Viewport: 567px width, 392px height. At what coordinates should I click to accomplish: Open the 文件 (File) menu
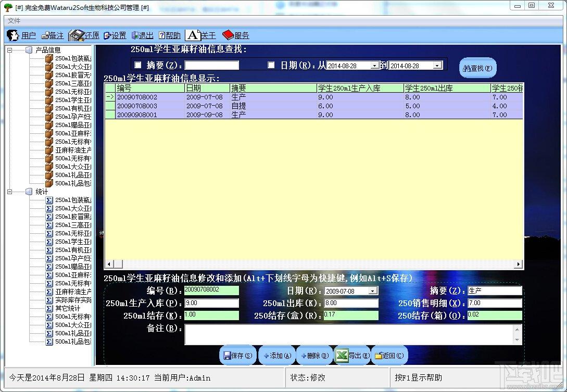pyautogui.click(x=14, y=20)
